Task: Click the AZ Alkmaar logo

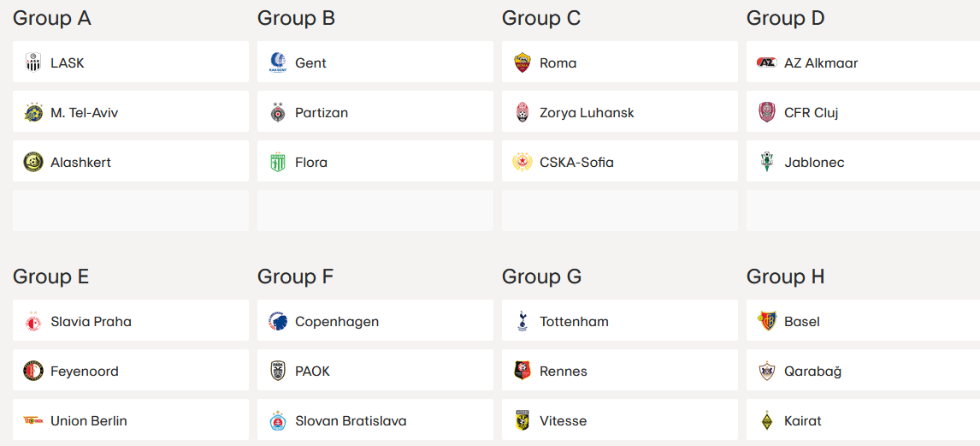Action: click(x=767, y=62)
